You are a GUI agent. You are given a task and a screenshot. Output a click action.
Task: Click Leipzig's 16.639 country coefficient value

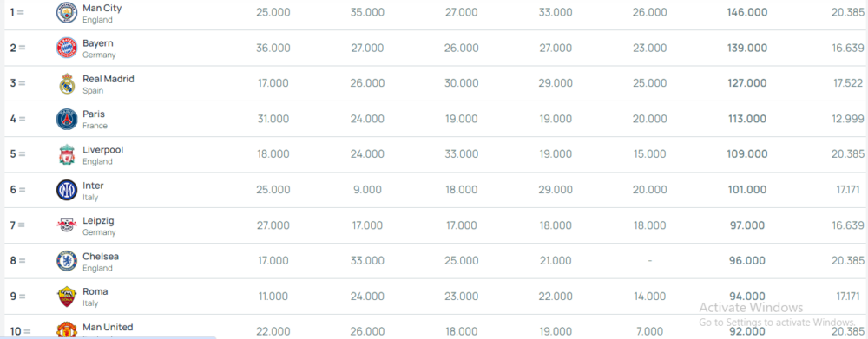click(x=847, y=225)
